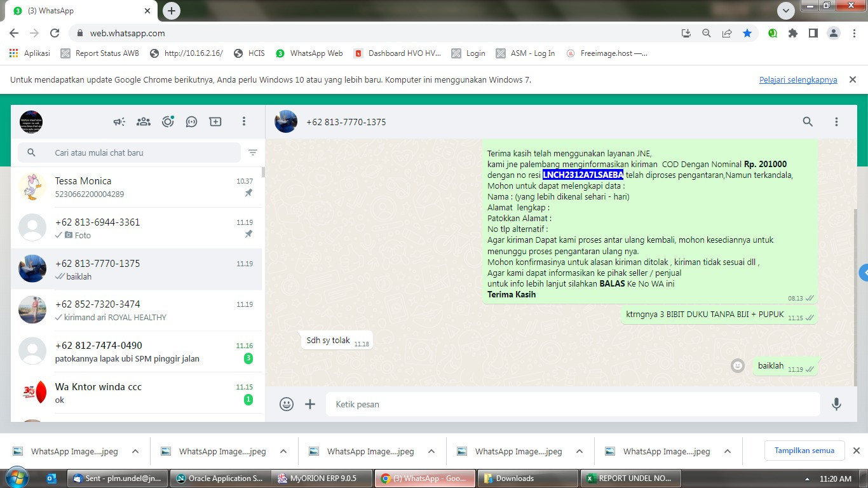Open the Extensions puzzle icon
This screenshot has width=868, height=488.
[x=793, y=33]
